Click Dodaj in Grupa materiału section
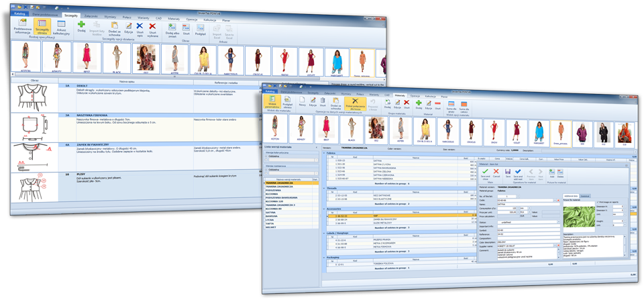Image resolution: width=644 pixels, height=302 pixels. [x=388, y=103]
